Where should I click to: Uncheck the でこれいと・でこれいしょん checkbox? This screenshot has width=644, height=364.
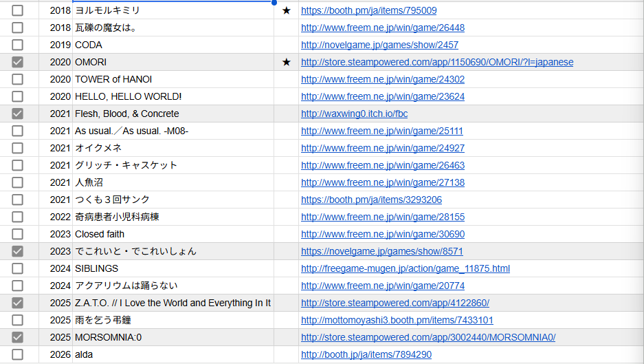tap(17, 251)
